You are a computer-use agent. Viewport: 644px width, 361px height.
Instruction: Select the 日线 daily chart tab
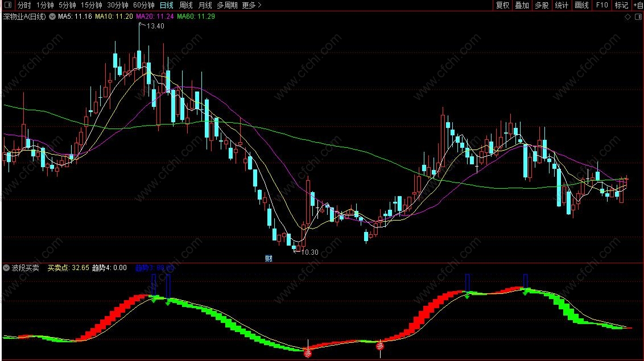166,5
